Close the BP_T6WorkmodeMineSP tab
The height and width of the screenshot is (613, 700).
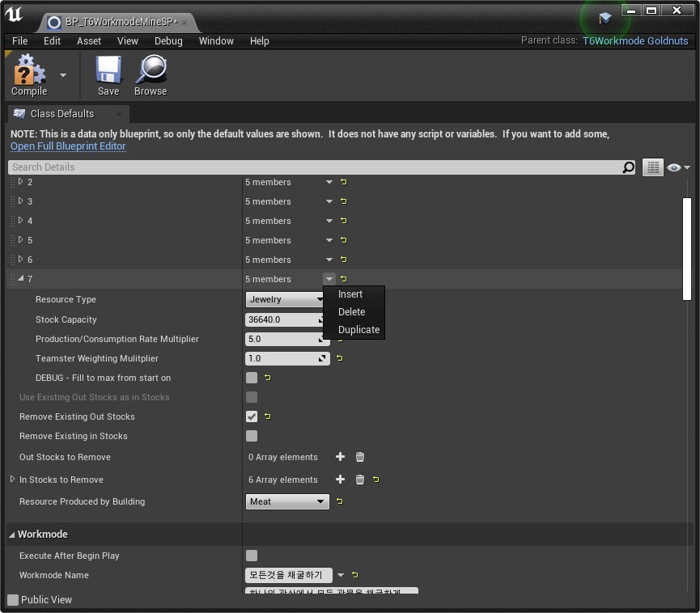185,23
